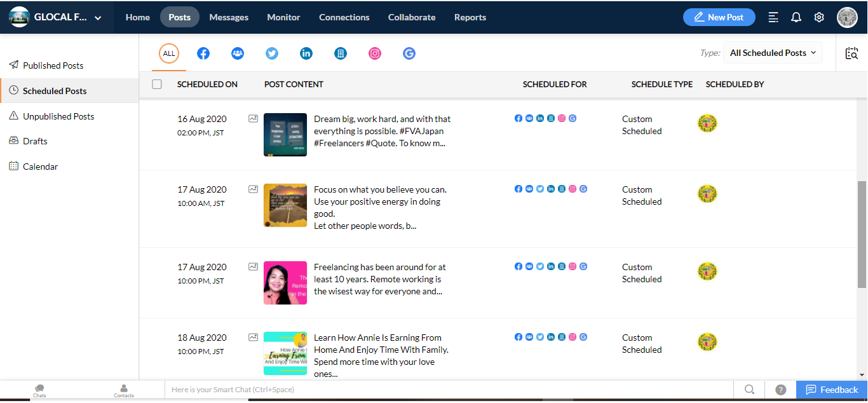Open Unpublished Posts in sidebar
The image size is (868, 403).
(58, 116)
